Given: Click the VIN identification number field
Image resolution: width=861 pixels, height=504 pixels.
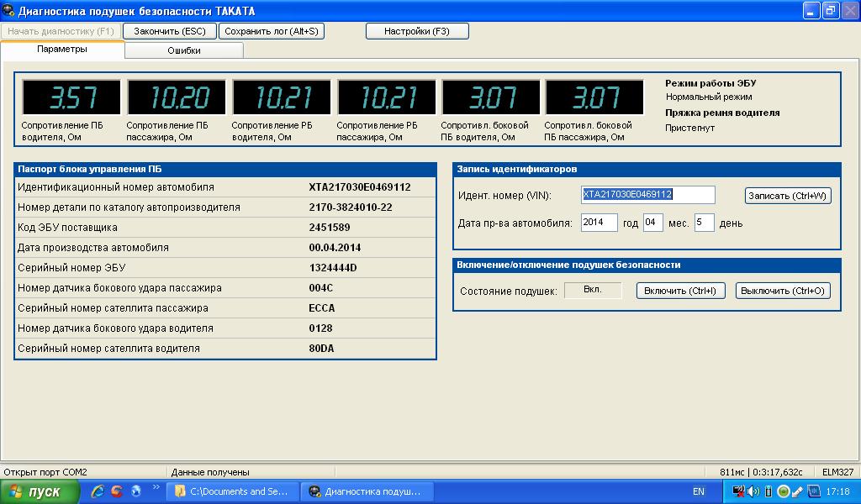Looking at the screenshot, I should coord(647,195).
